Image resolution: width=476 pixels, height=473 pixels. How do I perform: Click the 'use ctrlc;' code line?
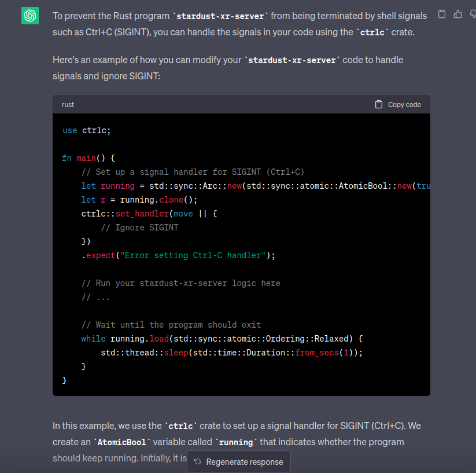click(x=87, y=130)
